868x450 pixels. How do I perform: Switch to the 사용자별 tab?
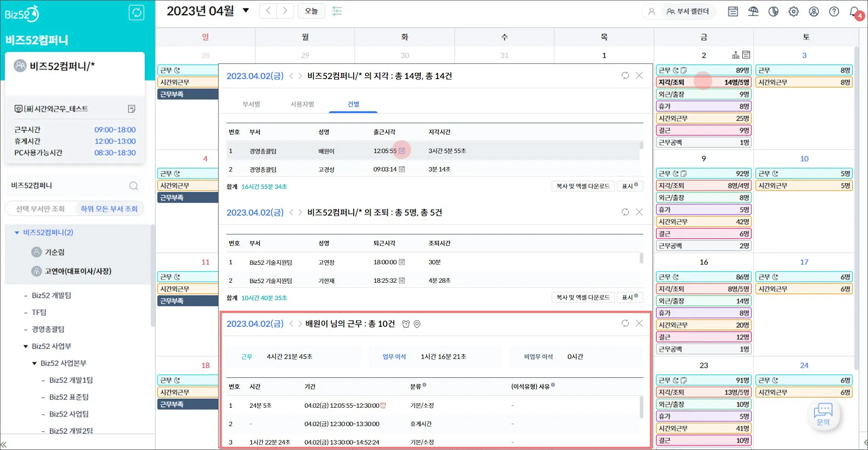click(x=302, y=104)
